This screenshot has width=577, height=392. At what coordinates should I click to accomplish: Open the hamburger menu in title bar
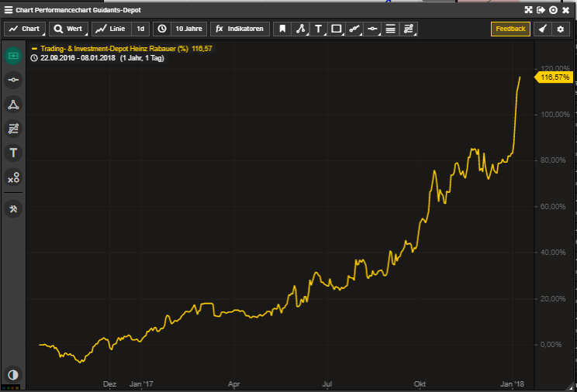[8, 10]
